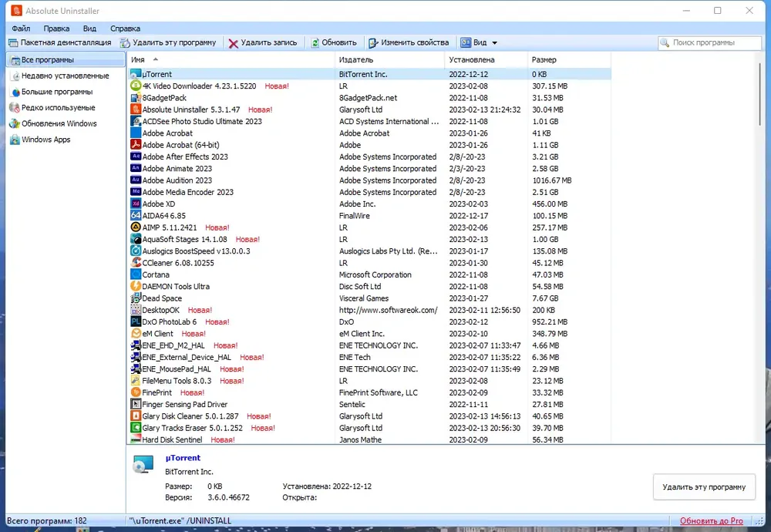771x532 pixels.
Task: Open the Справка menu
Action: (125, 29)
